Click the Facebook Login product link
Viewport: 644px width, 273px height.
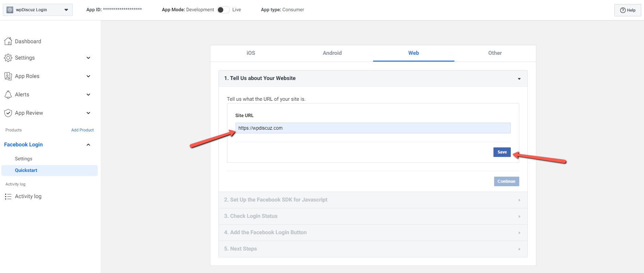tap(23, 145)
